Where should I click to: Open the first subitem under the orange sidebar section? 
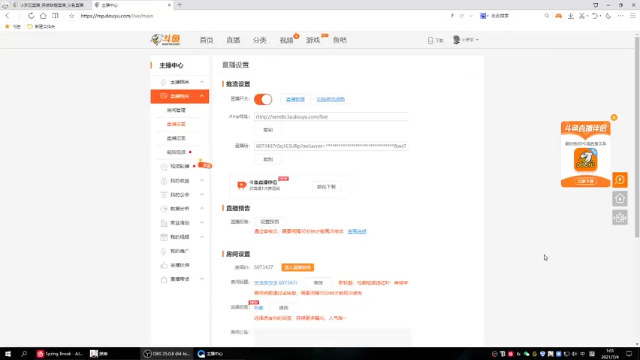(x=176, y=110)
